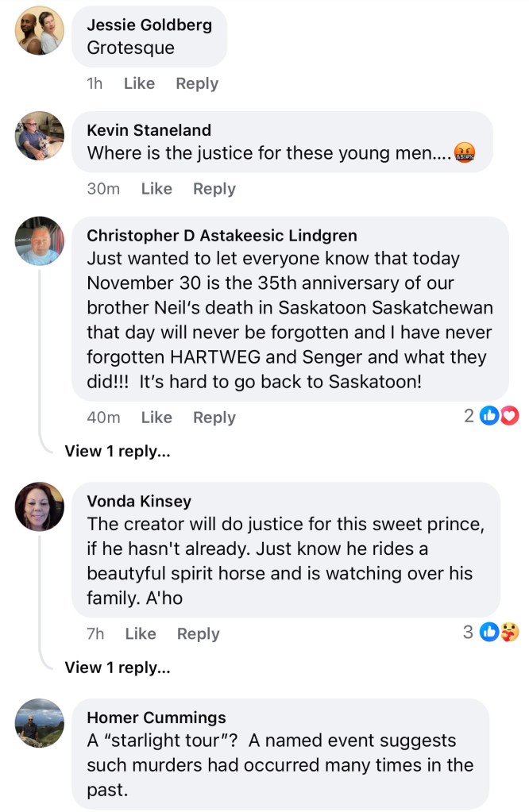529x812 pixels.
Task: Expand the reply under Christopher's comment
Action: [x=118, y=451]
